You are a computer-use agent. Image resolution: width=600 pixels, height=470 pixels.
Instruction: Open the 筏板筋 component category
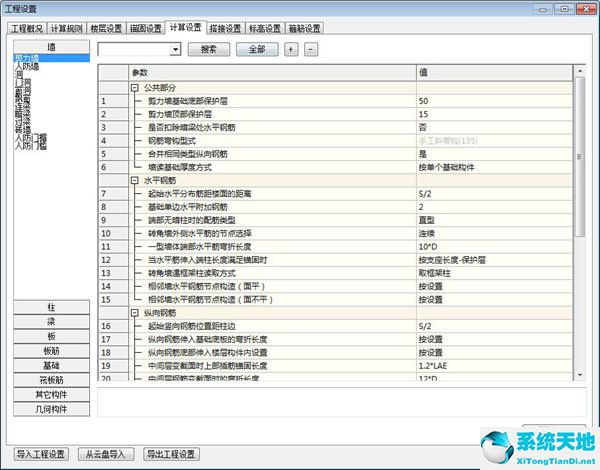[x=51, y=380]
